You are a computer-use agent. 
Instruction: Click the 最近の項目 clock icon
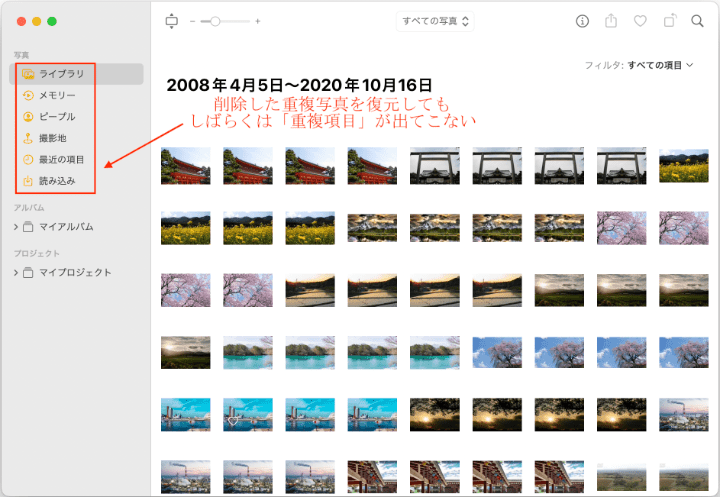tap(28, 160)
